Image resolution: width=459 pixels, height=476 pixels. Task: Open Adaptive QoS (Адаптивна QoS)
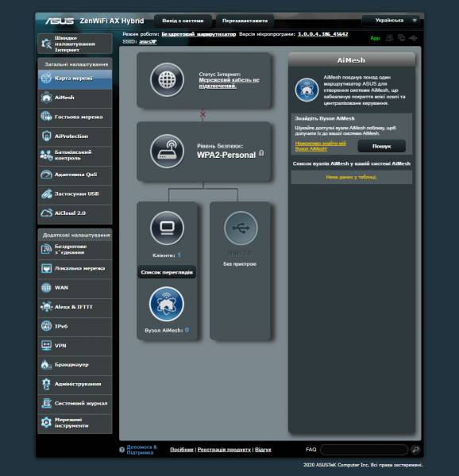pyautogui.click(x=75, y=175)
